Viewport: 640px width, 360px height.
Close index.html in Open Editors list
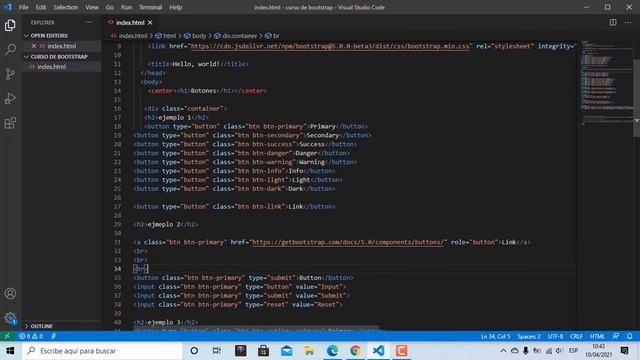click(34, 46)
